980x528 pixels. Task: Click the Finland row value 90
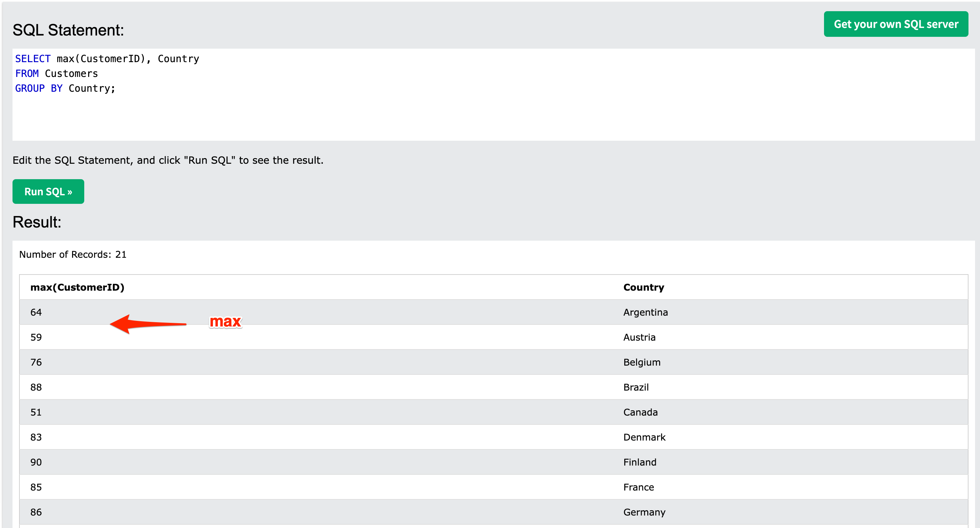(x=36, y=462)
